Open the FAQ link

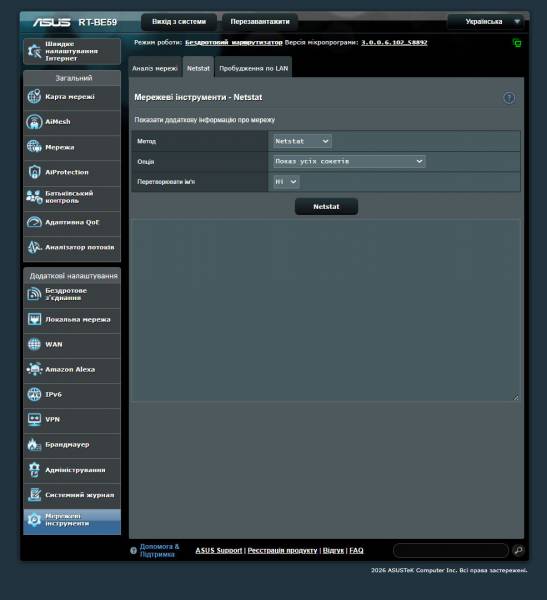[356, 550]
